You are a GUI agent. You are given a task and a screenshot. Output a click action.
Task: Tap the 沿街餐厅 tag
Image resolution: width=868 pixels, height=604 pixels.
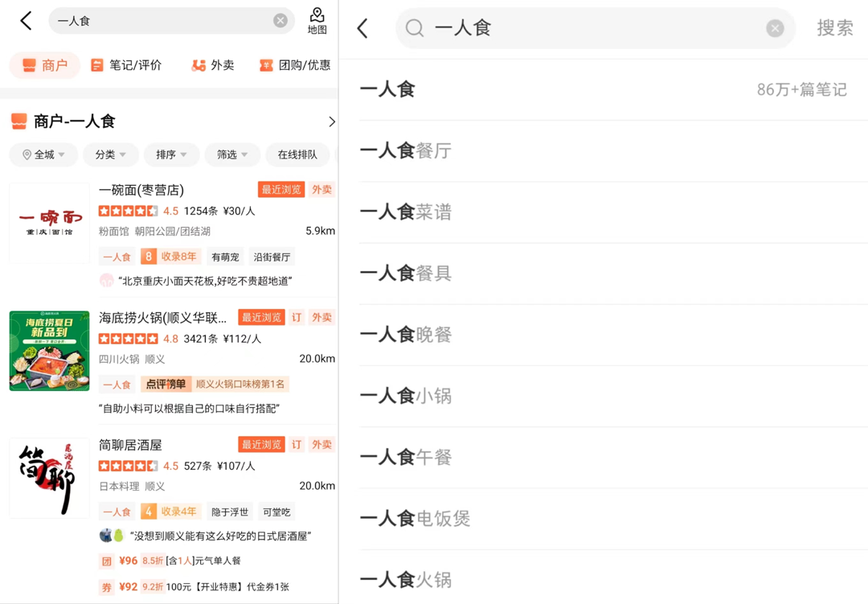(x=272, y=257)
